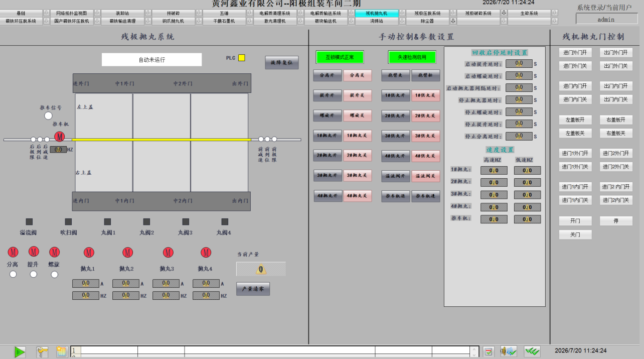
Task: Click the 故障复位 fault reset button
Action: pos(282,63)
